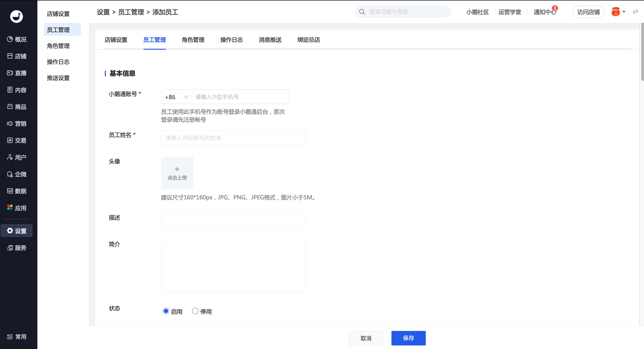Image resolution: width=644 pixels, height=349 pixels.
Task: Open 运营学堂 link
Action: (510, 12)
